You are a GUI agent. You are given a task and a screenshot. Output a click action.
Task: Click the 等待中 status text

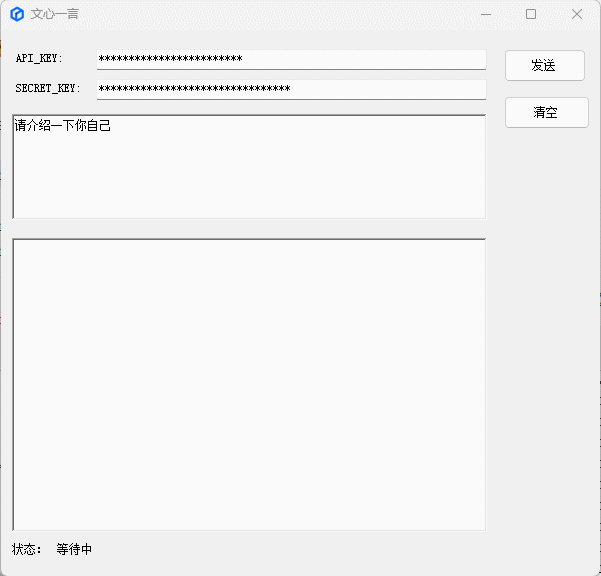tap(74, 549)
